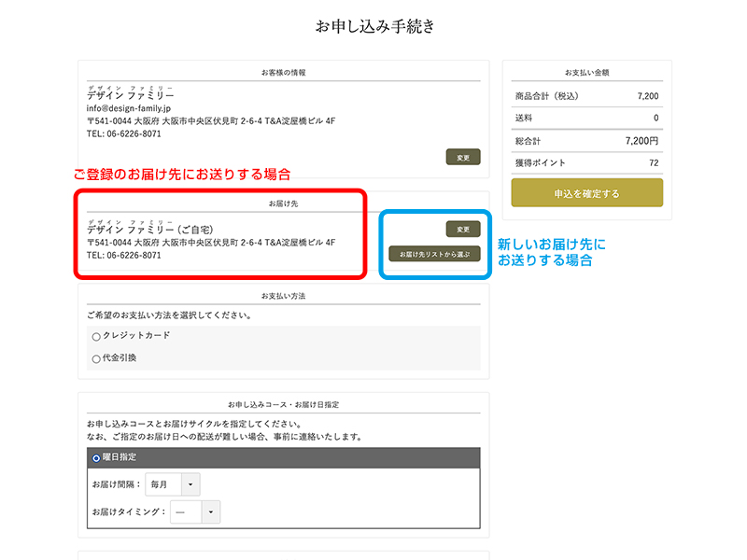This screenshot has height=560, width=747.
Task: Click the お申し込みコース・お届け日指定 section heading
Action: (x=283, y=404)
